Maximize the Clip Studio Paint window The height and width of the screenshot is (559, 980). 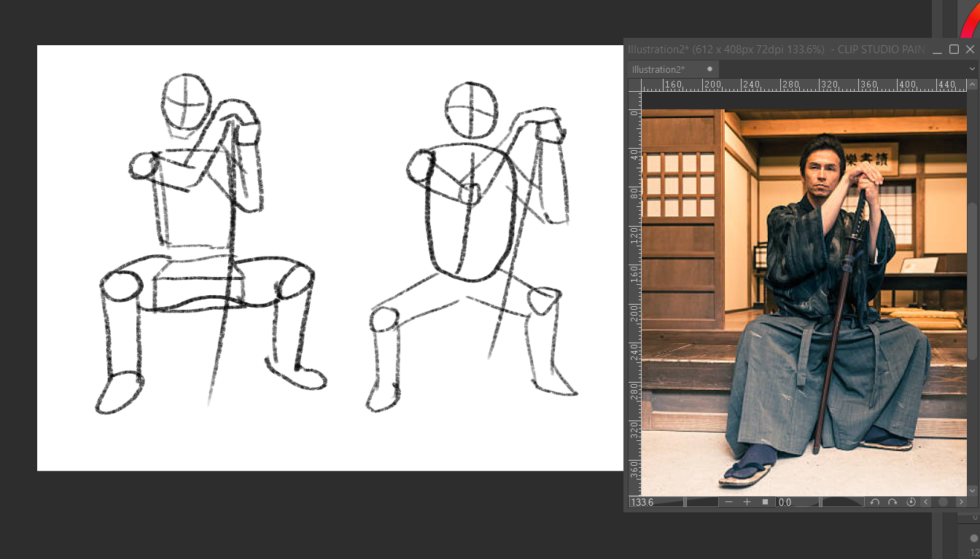[954, 50]
